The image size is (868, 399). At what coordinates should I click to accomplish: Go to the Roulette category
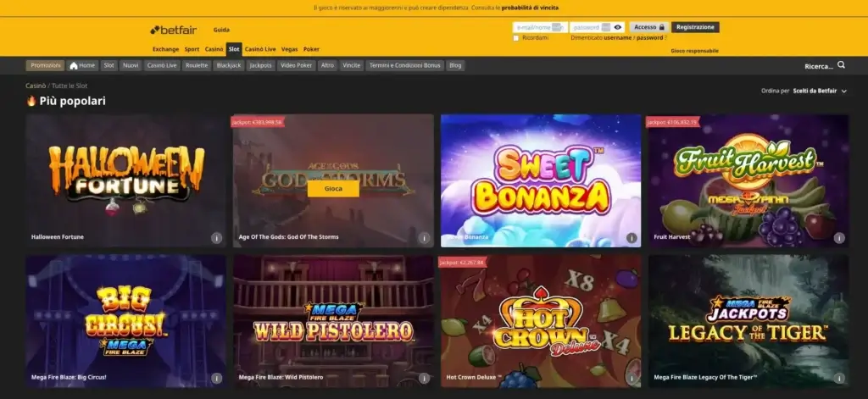pyautogui.click(x=197, y=65)
